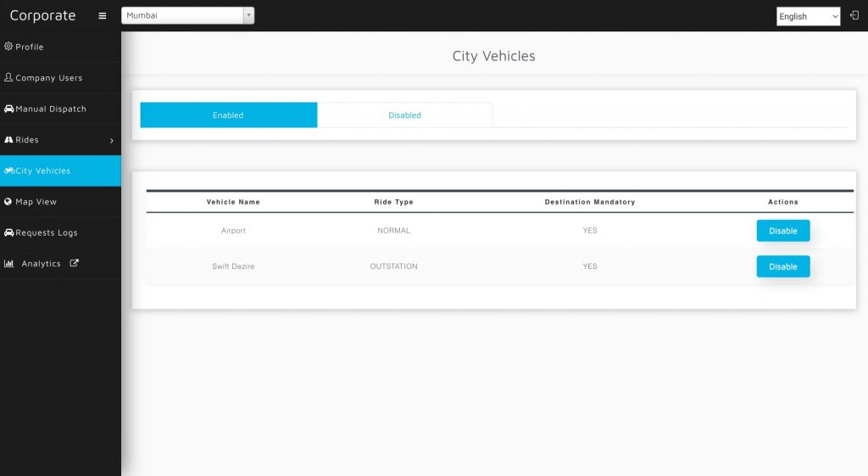Switch to the Disabled tab

click(x=404, y=115)
